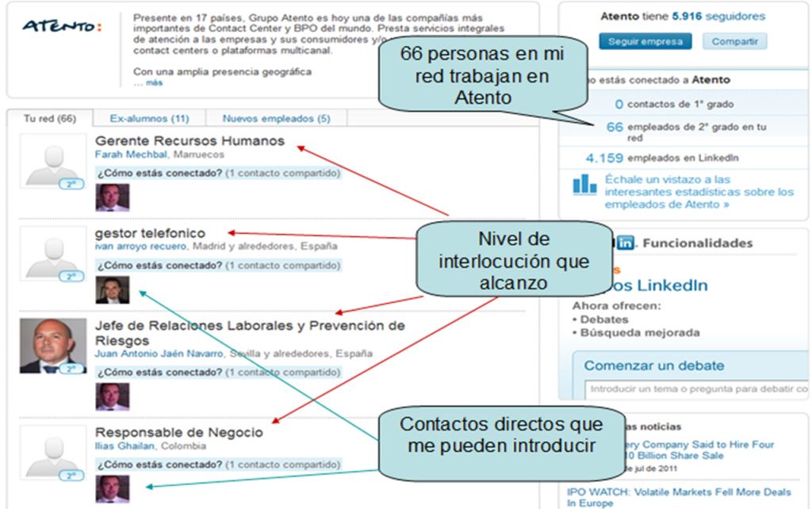
Task: Click the 'Búsqueda mejorada' bullet item
Action: 640,332
